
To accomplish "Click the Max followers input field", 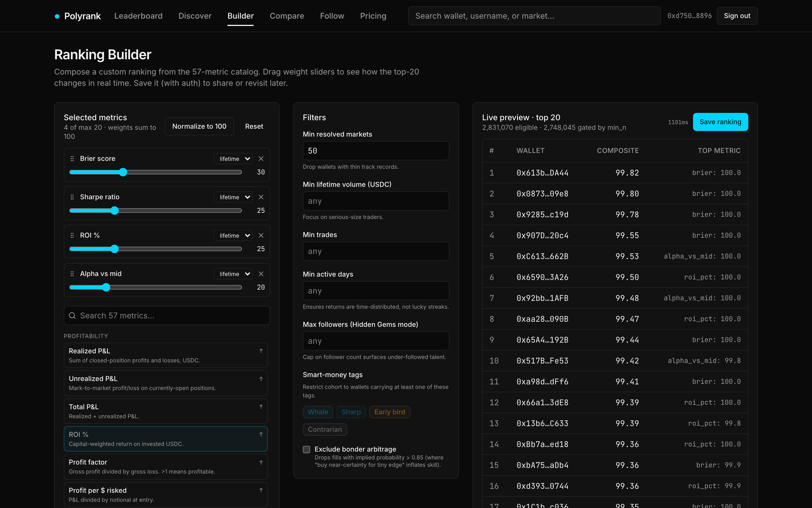I will (x=376, y=341).
